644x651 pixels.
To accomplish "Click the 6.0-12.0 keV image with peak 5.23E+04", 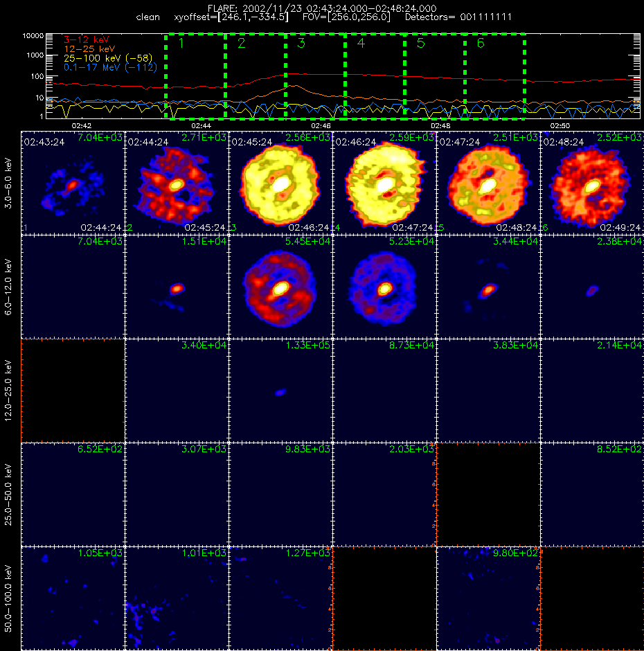I will [384, 287].
